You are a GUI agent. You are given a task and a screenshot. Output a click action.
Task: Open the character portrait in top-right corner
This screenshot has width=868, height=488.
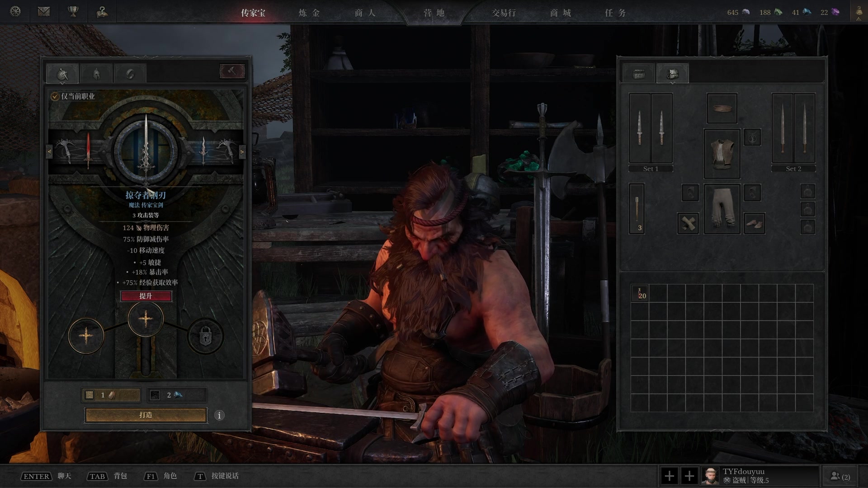tap(859, 12)
